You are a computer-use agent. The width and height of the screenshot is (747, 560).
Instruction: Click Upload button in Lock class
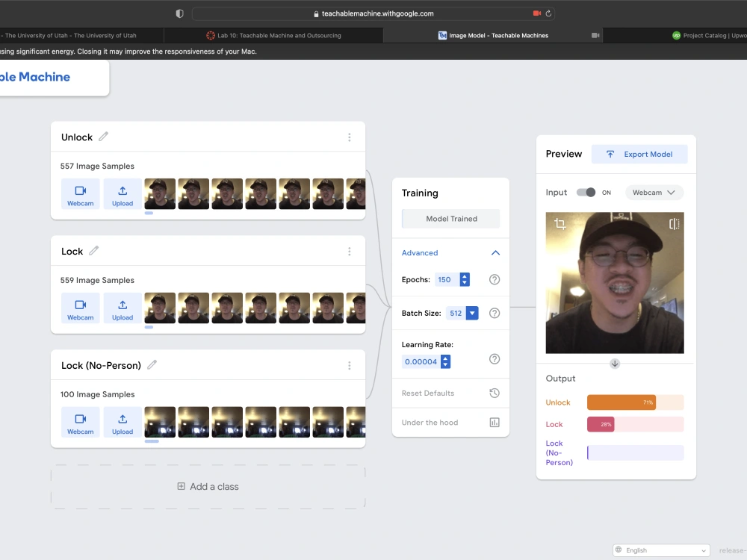click(x=123, y=308)
